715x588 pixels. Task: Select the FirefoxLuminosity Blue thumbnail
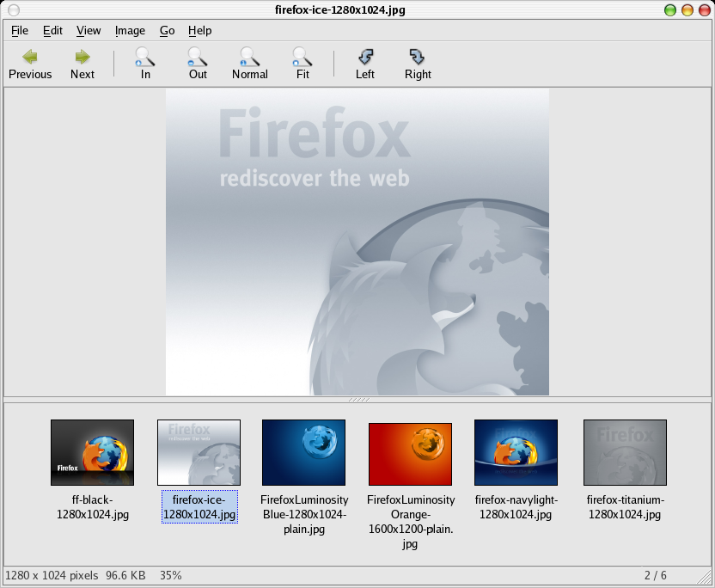(303, 453)
